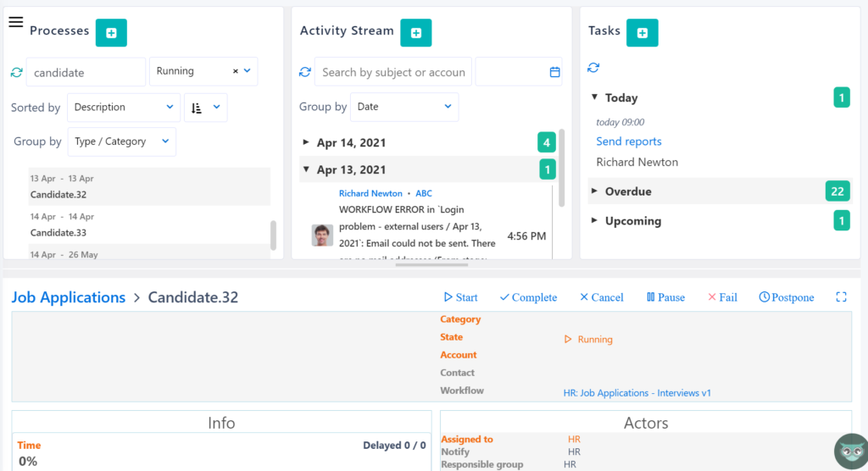Click the owl chat assistant icon
The height and width of the screenshot is (471, 868).
tap(850, 451)
